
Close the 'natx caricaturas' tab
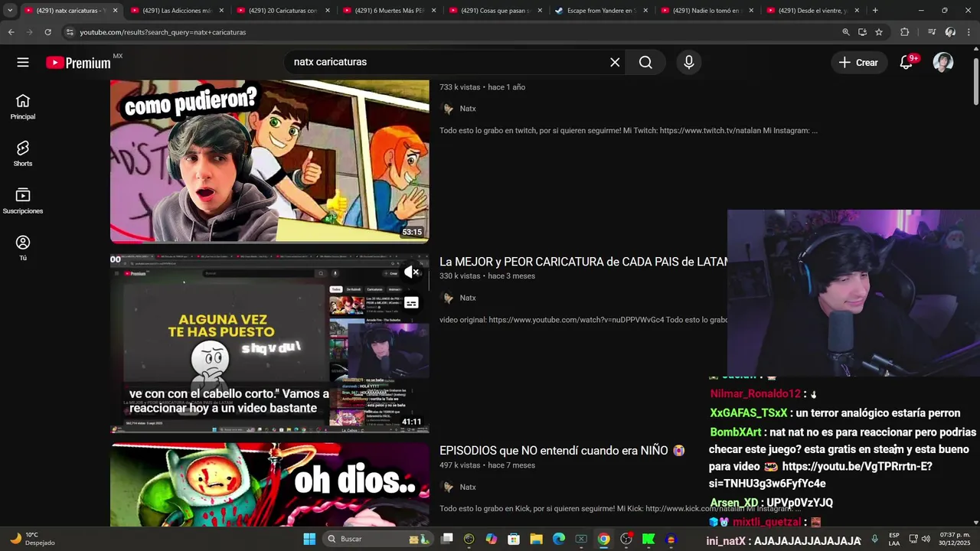tap(116, 11)
